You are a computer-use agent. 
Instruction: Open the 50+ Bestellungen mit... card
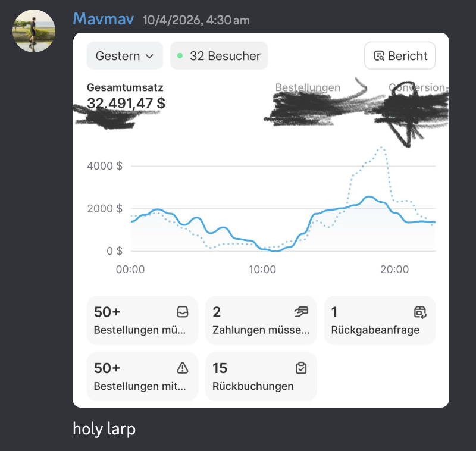[142, 377]
